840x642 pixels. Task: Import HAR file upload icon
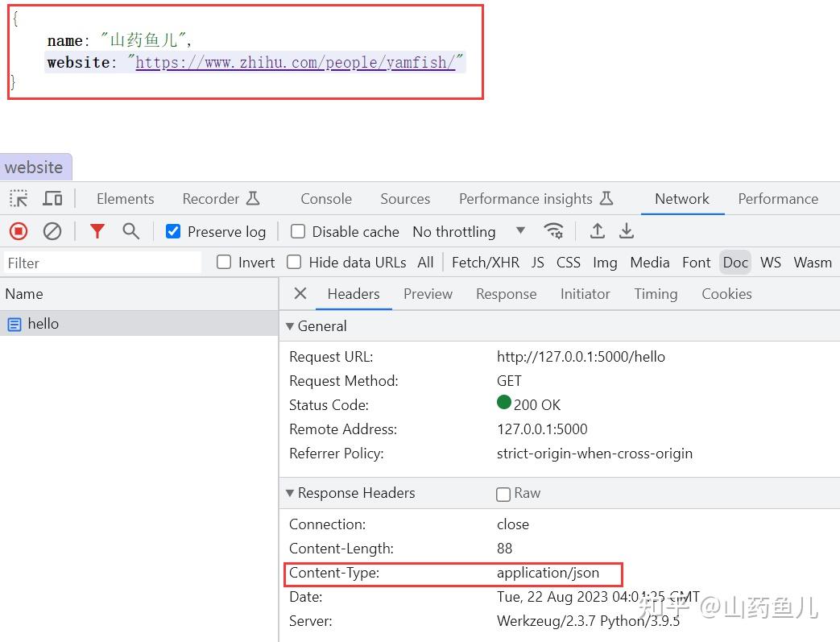point(598,231)
